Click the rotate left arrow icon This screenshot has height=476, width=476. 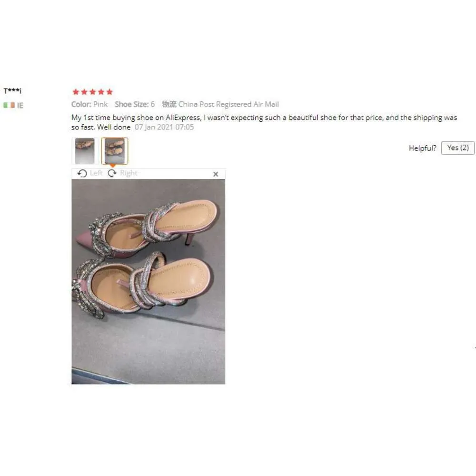click(82, 173)
